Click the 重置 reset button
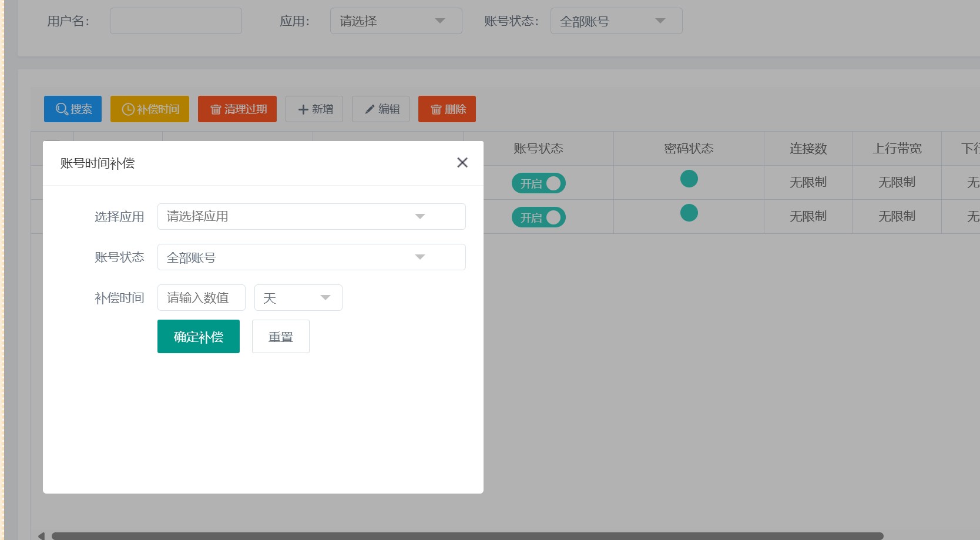The height and width of the screenshot is (540, 980). 281,337
